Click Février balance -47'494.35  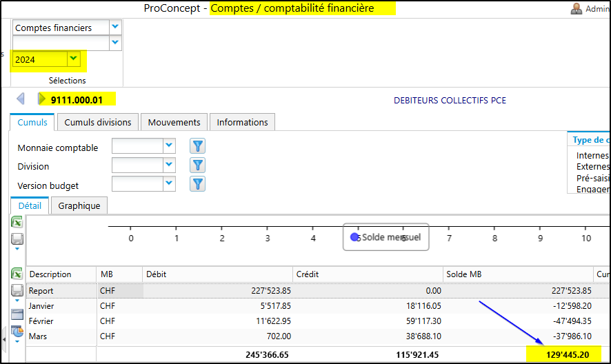pos(572,321)
